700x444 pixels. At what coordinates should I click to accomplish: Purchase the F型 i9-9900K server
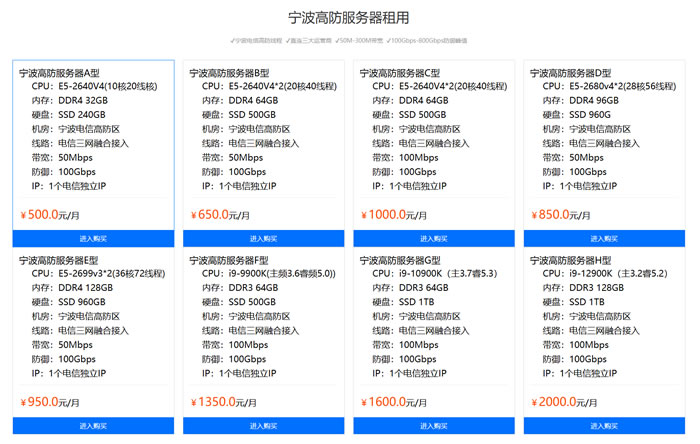click(263, 425)
